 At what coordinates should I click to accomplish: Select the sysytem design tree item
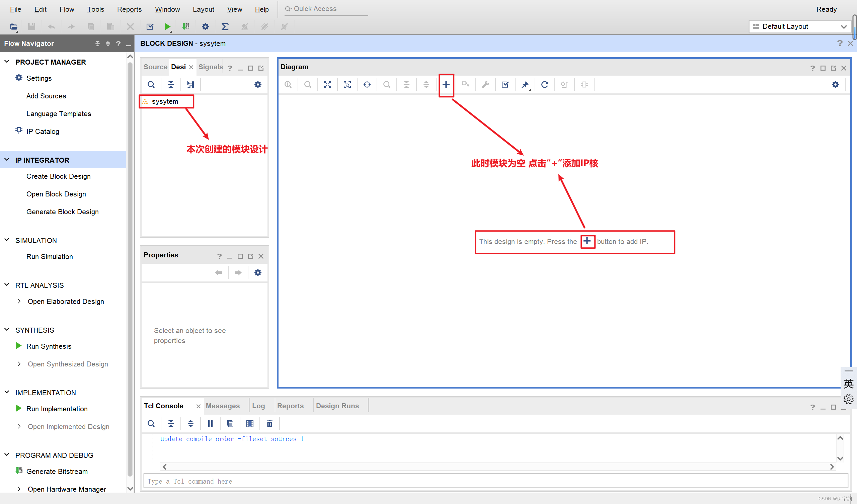point(165,101)
